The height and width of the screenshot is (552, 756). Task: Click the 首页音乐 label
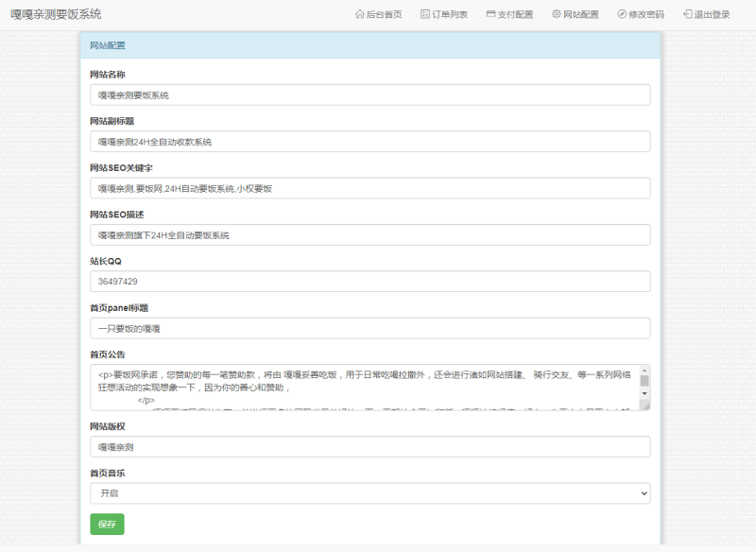click(108, 473)
